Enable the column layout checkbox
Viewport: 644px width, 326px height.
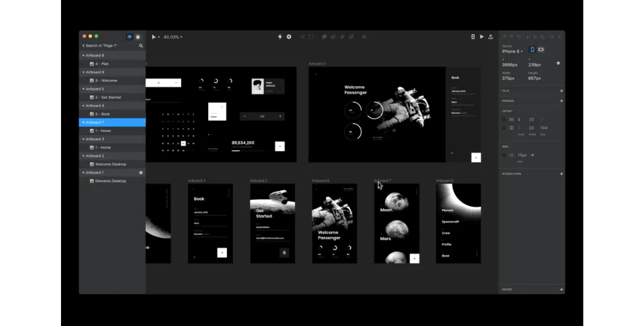coord(504,120)
